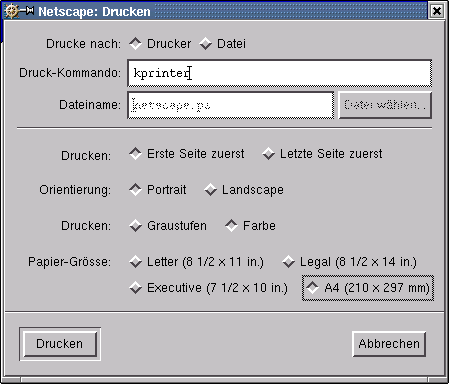Image resolution: width=449 pixels, height=384 pixels.
Task: Click the Drucken button
Action: [60, 344]
